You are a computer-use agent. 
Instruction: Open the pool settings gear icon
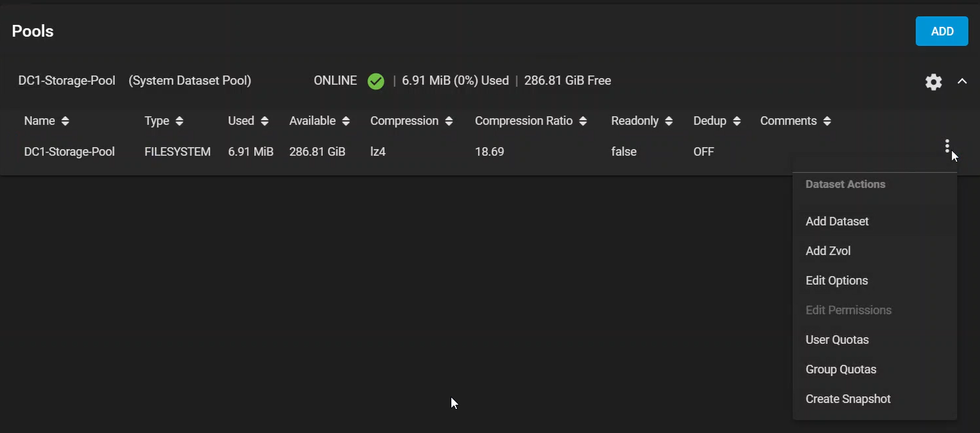(x=933, y=82)
